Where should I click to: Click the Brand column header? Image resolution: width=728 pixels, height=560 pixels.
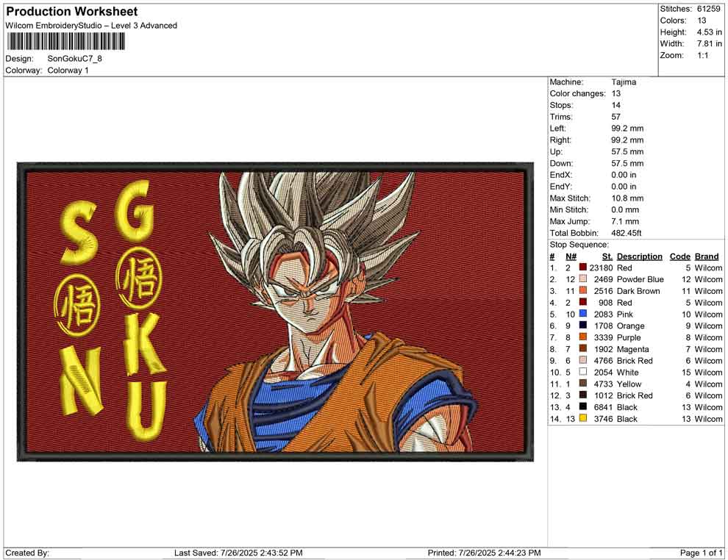[707, 256]
